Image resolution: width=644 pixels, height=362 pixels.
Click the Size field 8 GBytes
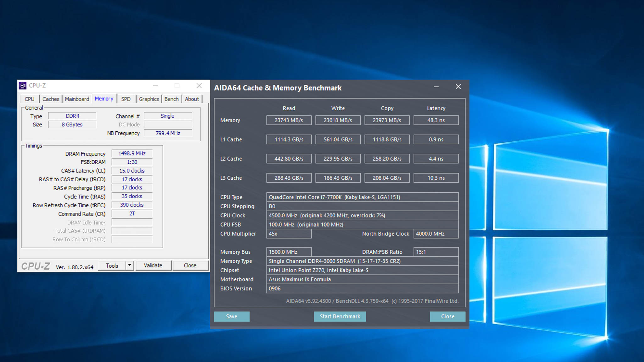tap(72, 124)
